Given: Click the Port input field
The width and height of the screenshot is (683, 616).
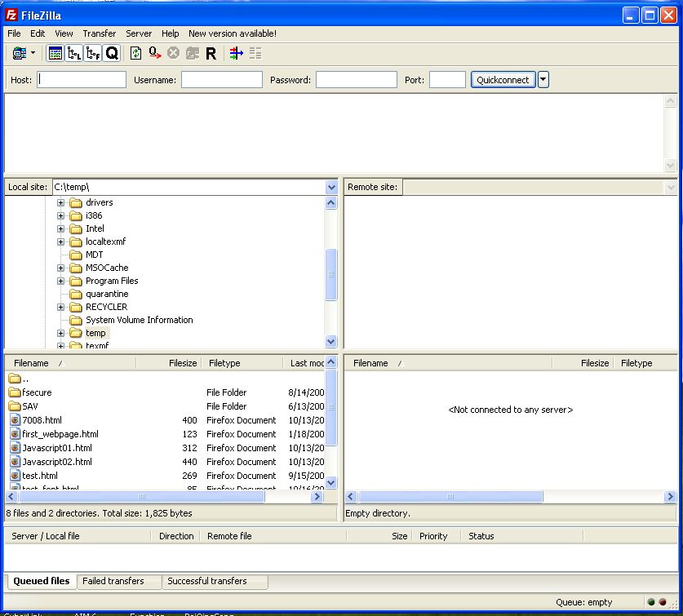Looking at the screenshot, I should (x=447, y=80).
